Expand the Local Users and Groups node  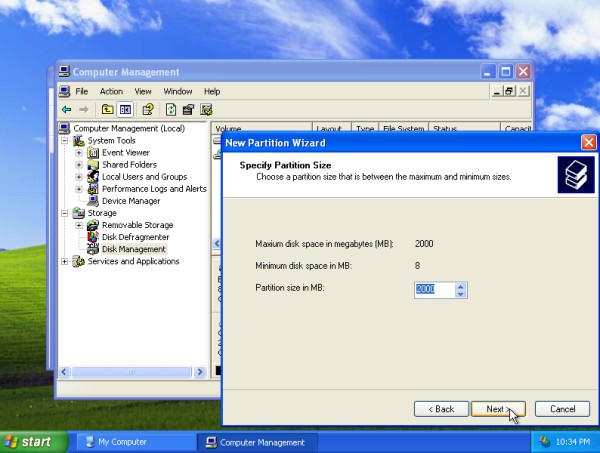[x=79, y=177]
